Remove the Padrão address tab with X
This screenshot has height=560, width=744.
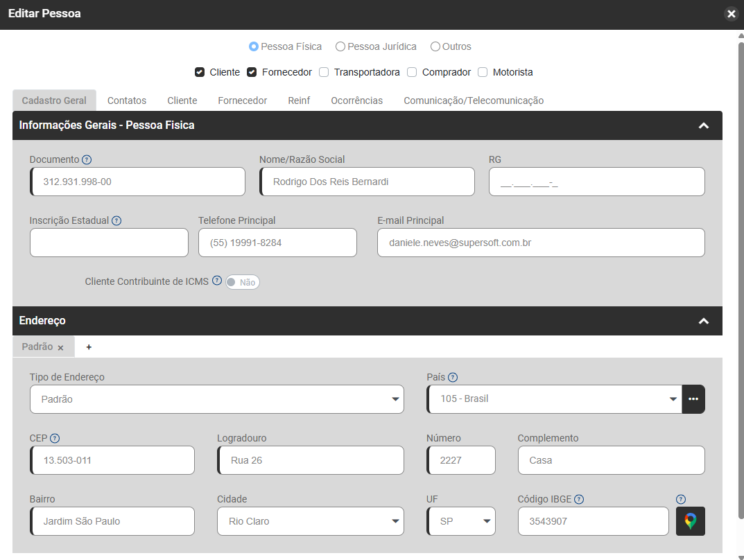[x=61, y=347]
